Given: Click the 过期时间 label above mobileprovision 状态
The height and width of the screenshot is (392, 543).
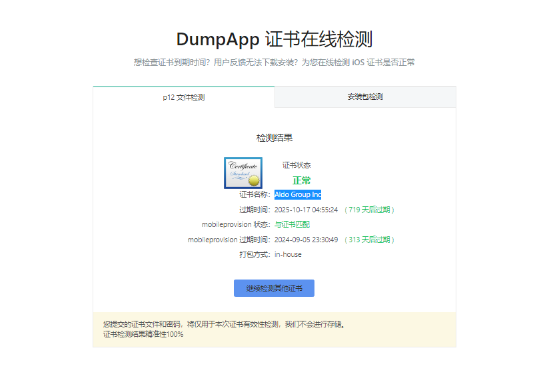Looking at the screenshot, I should (255, 210).
